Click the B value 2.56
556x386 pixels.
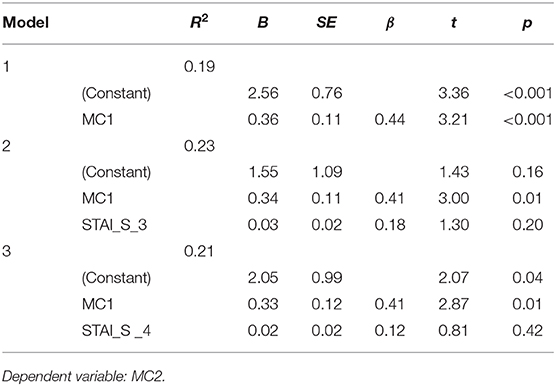(x=263, y=93)
